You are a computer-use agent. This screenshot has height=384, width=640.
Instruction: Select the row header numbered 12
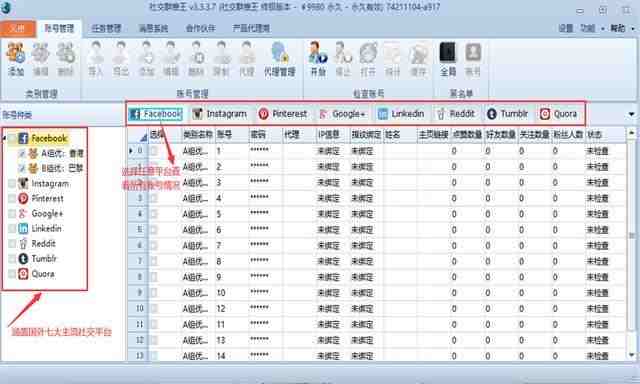coord(138,340)
